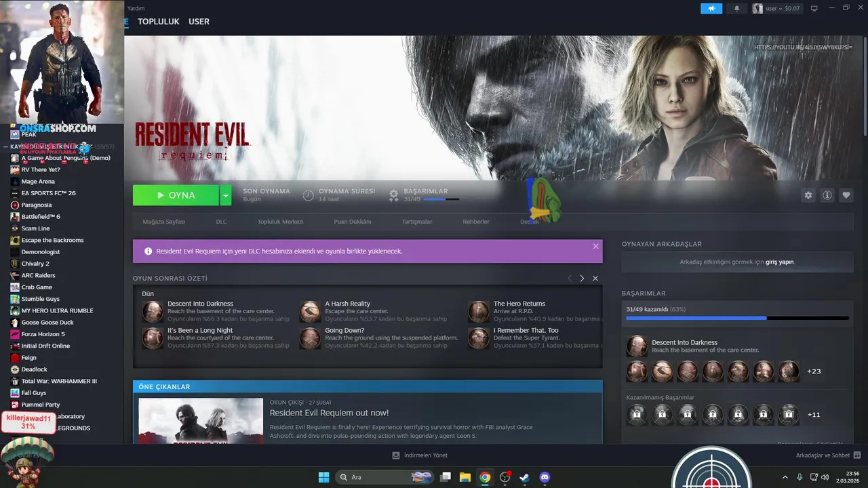868x488 pixels.
Task: Click the first locked achievement icon
Action: point(637,414)
